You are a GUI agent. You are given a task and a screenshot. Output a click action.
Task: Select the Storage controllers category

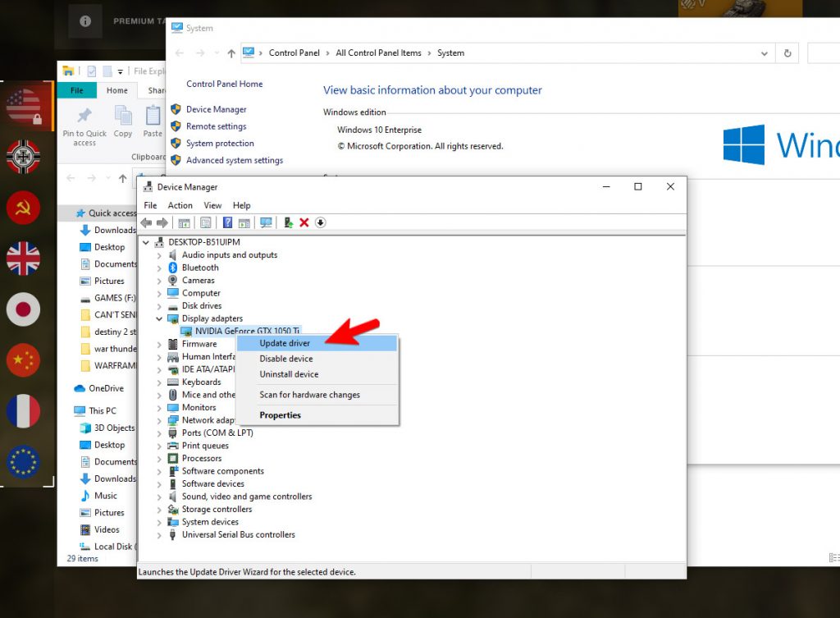(217, 510)
